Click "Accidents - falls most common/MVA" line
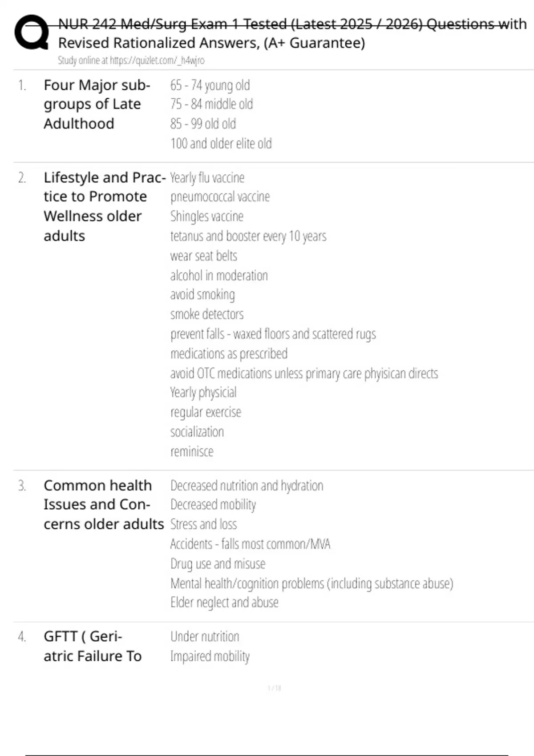 point(250,544)
